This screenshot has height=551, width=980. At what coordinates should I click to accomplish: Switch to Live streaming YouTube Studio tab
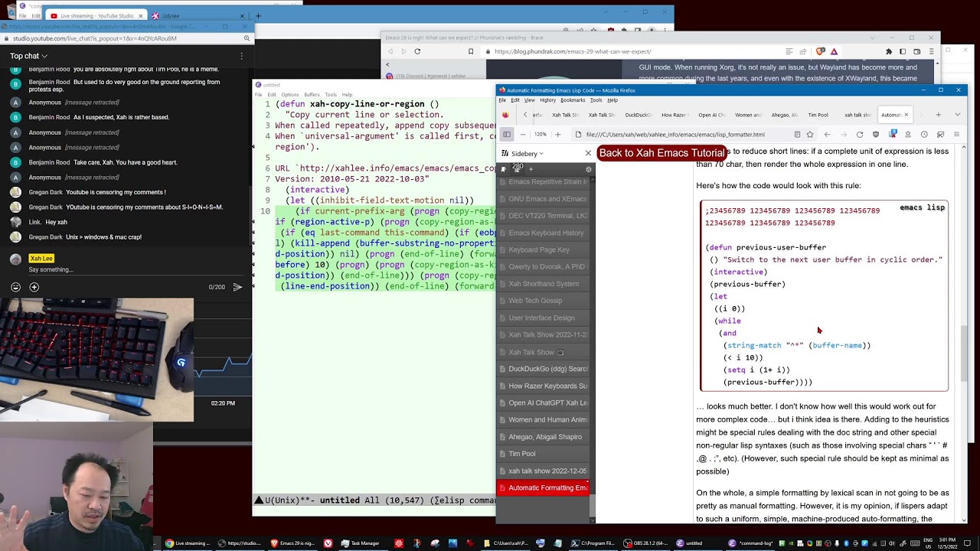96,15
